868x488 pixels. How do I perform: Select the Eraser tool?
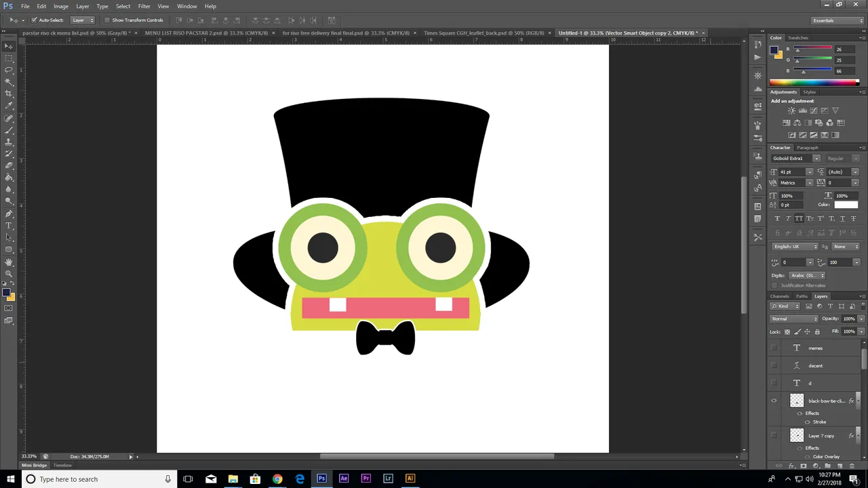coord(9,165)
